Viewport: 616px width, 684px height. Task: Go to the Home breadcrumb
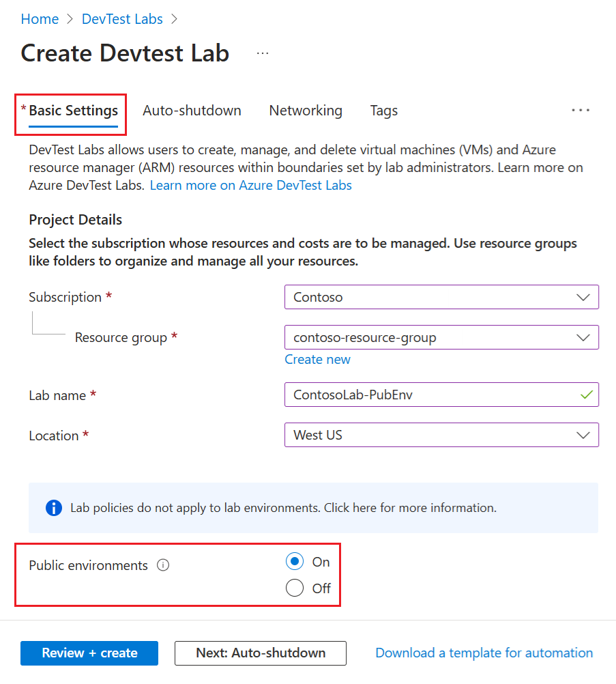point(40,19)
